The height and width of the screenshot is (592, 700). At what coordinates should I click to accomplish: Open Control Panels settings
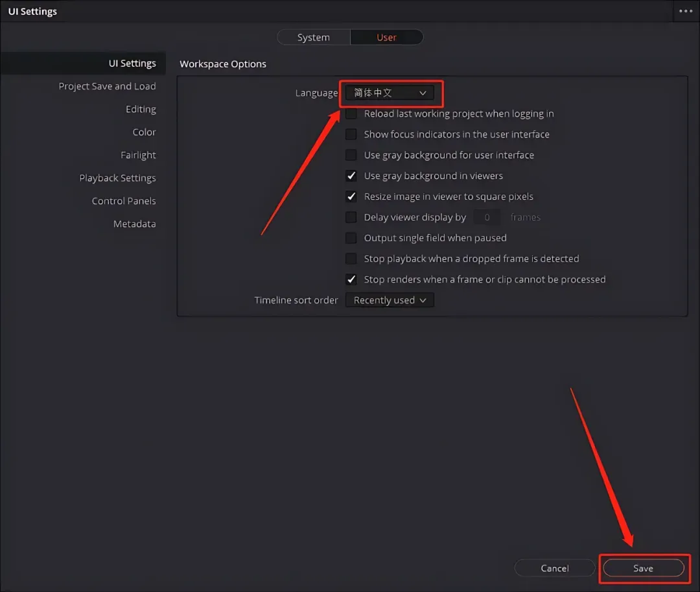tap(124, 201)
